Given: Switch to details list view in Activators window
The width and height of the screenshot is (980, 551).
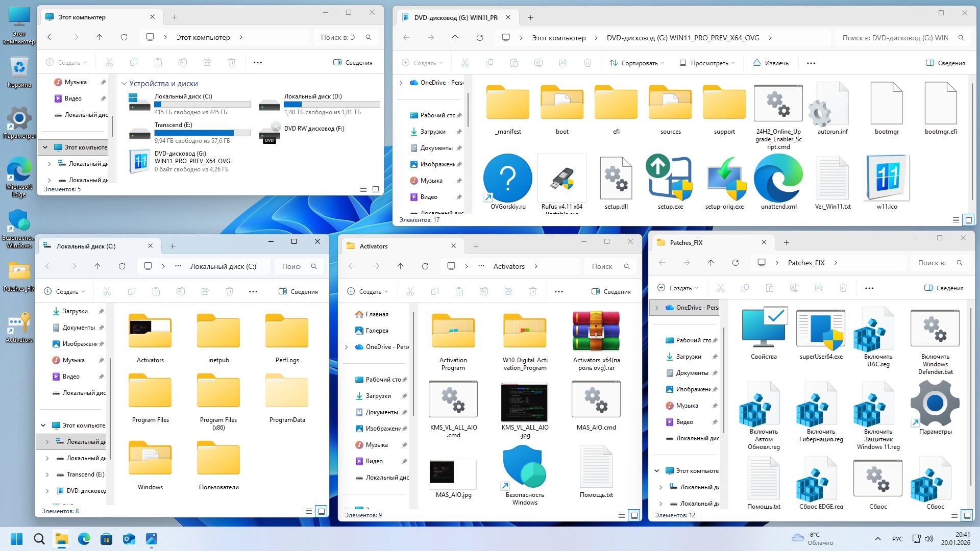Looking at the screenshot, I should [621, 515].
